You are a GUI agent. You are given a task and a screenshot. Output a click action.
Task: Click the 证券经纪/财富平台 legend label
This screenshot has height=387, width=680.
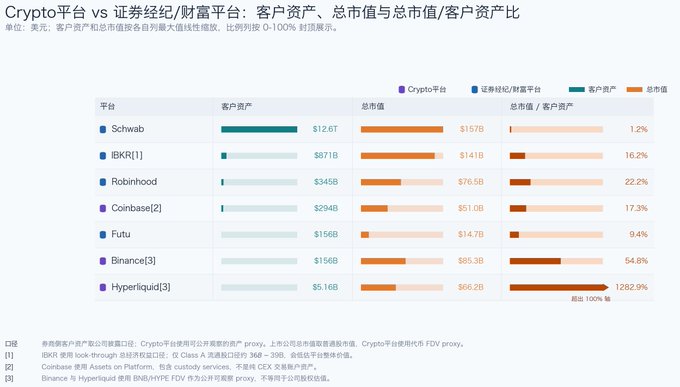click(510, 89)
